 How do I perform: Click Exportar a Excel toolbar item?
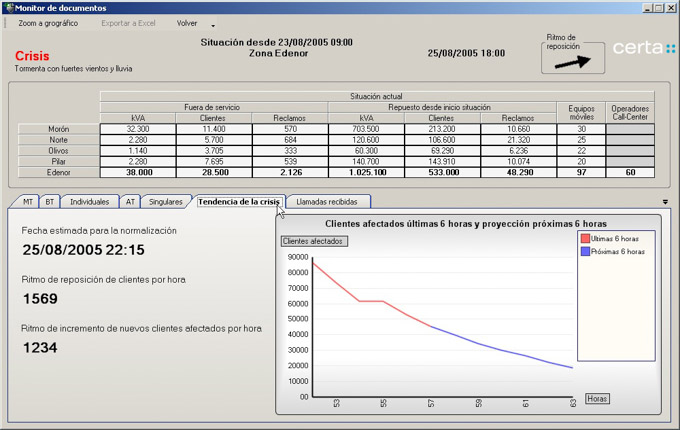[x=128, y=23]
